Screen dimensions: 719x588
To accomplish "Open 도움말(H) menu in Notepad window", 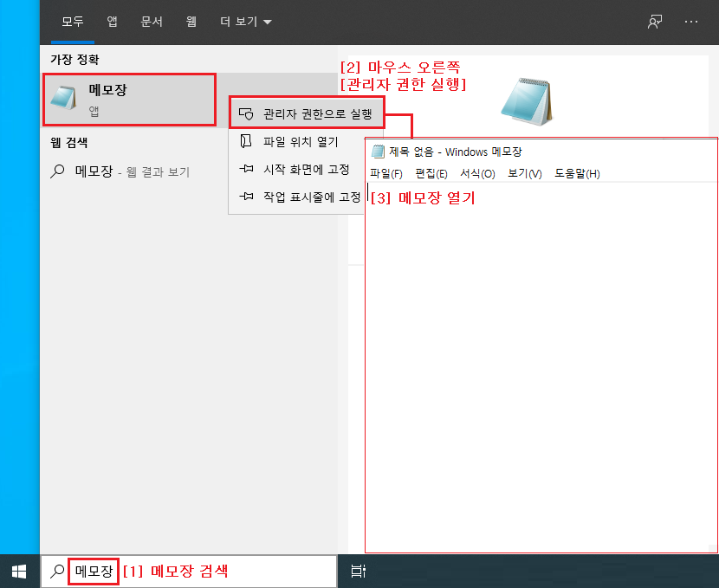I will [577, 174].
